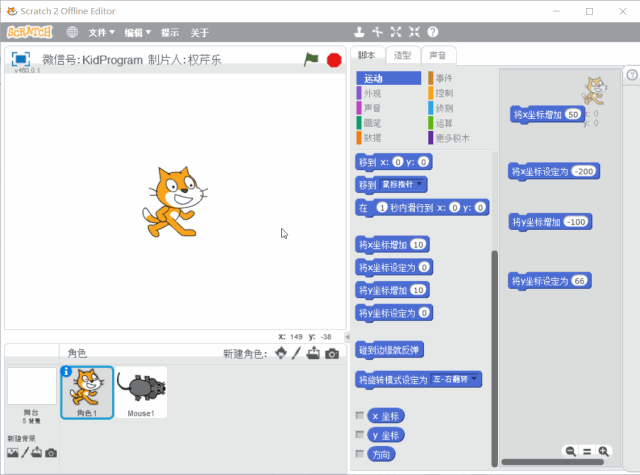This screenshot has height=475, width=640.
Task: Open 左-右翻转 rotation style dropdown
Action: point(455,379)
